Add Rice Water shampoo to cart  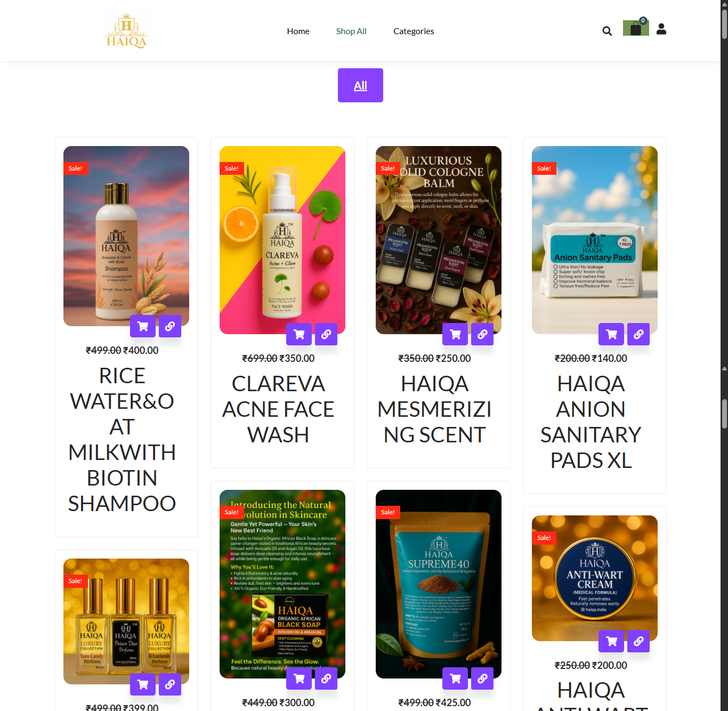(143, 326)
